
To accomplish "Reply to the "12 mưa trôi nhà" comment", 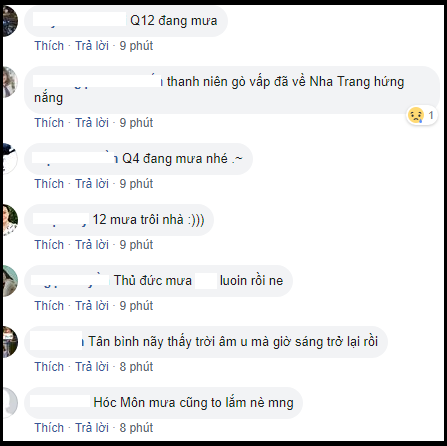I will point(92,245).
